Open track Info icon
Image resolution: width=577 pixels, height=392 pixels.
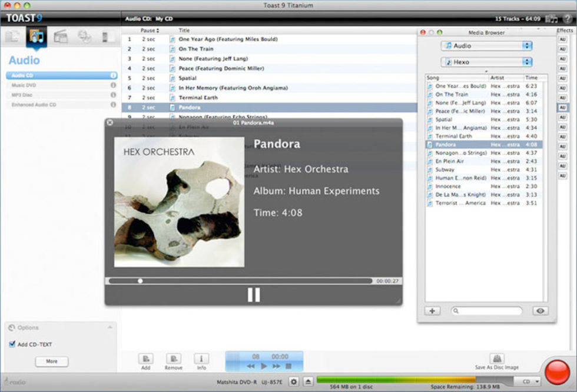[201, 358]
